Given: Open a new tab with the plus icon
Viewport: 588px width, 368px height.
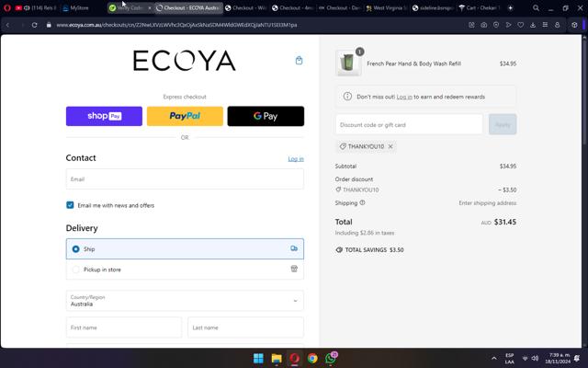Looking at the screenshot, I should (x=510, y=8).
